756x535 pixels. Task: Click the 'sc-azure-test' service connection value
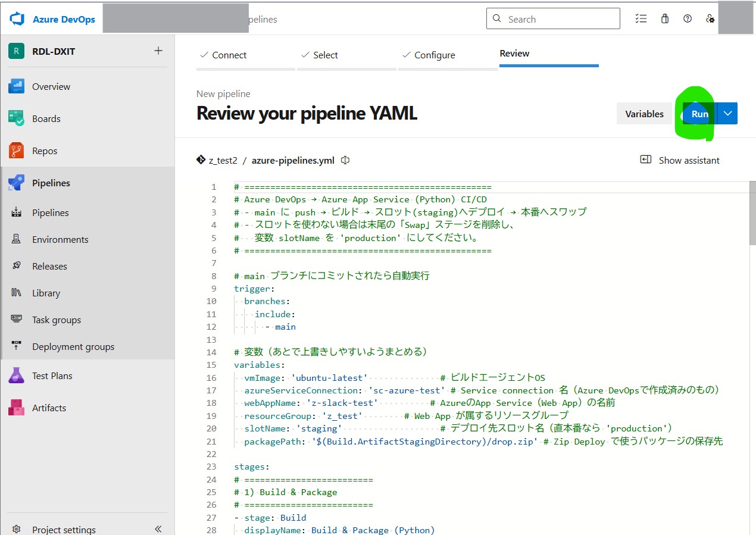click(x=407, y=390)
